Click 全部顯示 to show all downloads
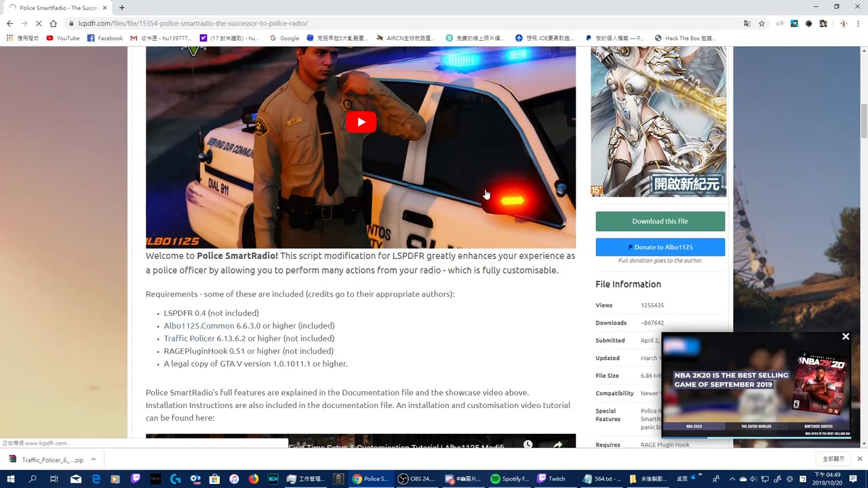868x488 pixels. [x=833, y=459]
